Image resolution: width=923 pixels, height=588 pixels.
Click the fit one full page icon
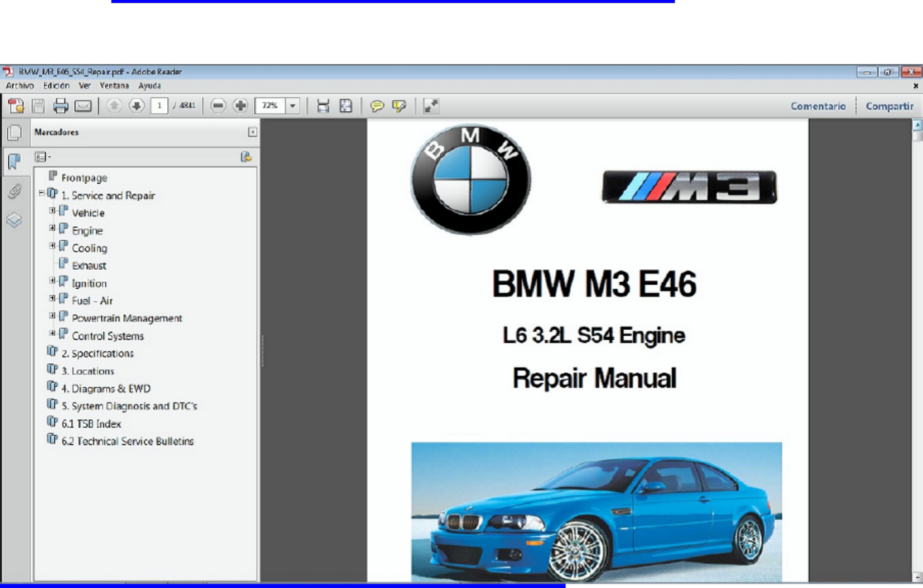(x=346, y=106)
